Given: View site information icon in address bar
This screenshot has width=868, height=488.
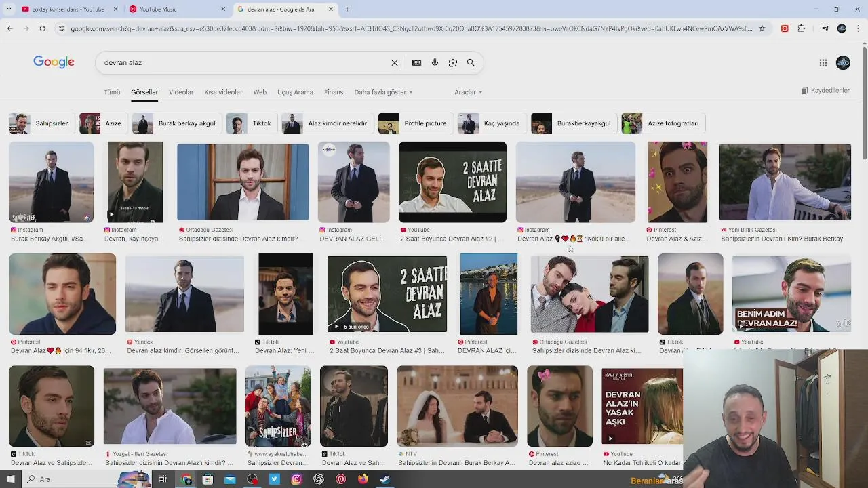Looking at the screenshot, I should [62, 28].
